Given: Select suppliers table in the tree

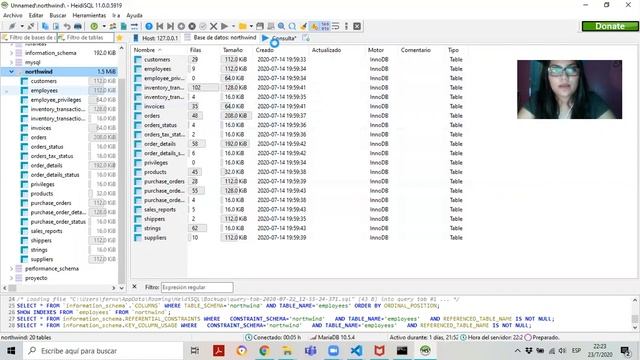Looking at the screenshot, I should 42,260.
